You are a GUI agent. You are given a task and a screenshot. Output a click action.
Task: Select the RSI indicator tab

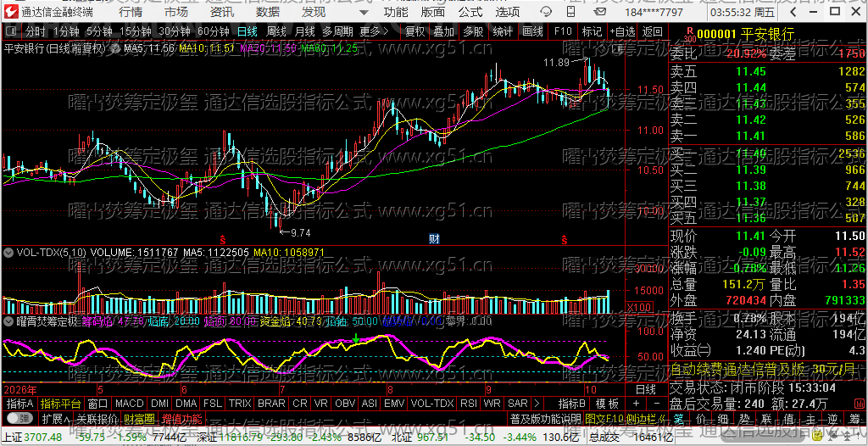coord(469,404)
